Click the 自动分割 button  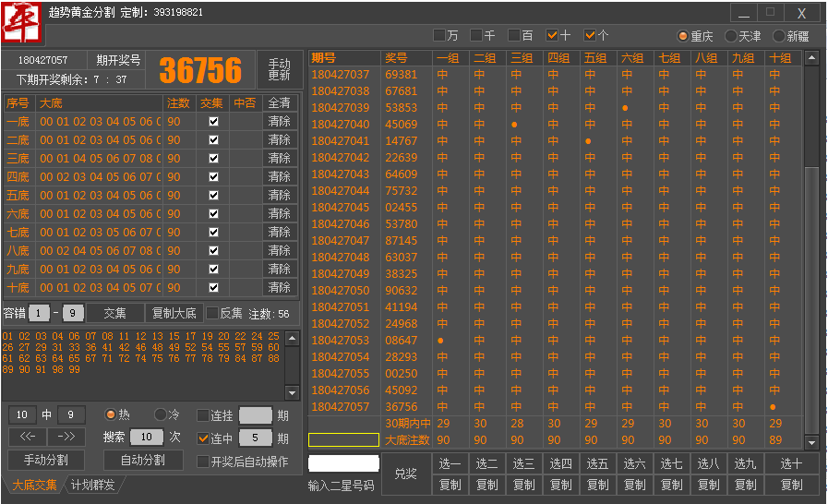click(x=142, y=460)
